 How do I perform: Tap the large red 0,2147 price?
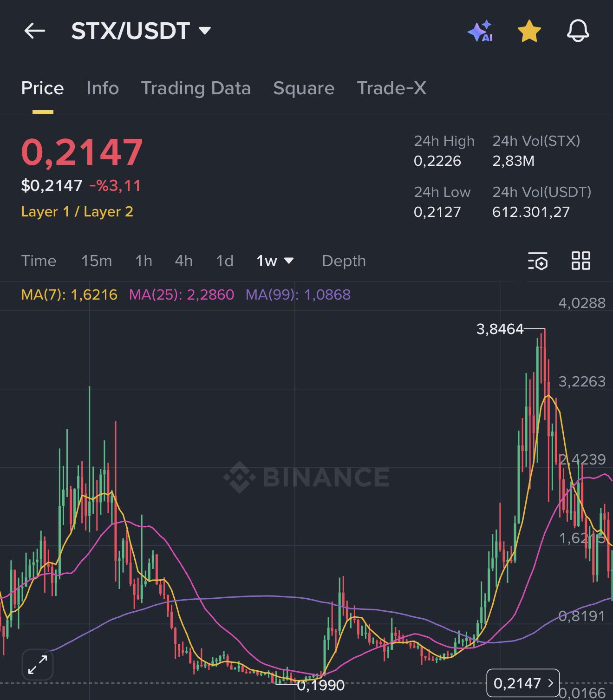(x=82, y=152)
